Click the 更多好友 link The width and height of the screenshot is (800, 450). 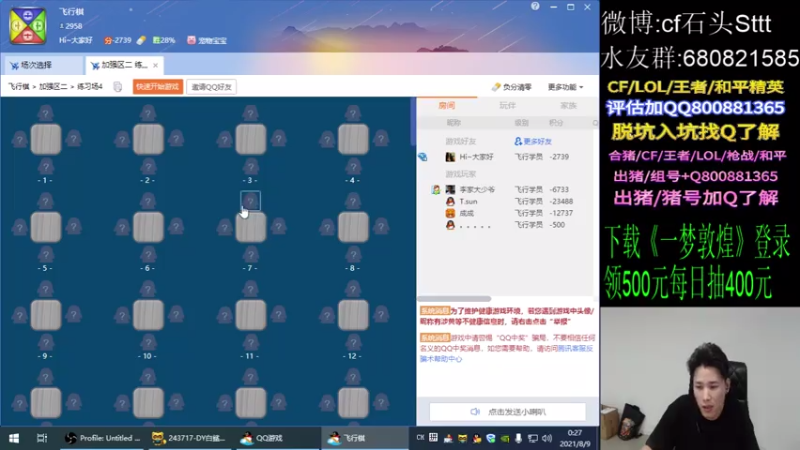pyautogui.click(x=533, y=141)
